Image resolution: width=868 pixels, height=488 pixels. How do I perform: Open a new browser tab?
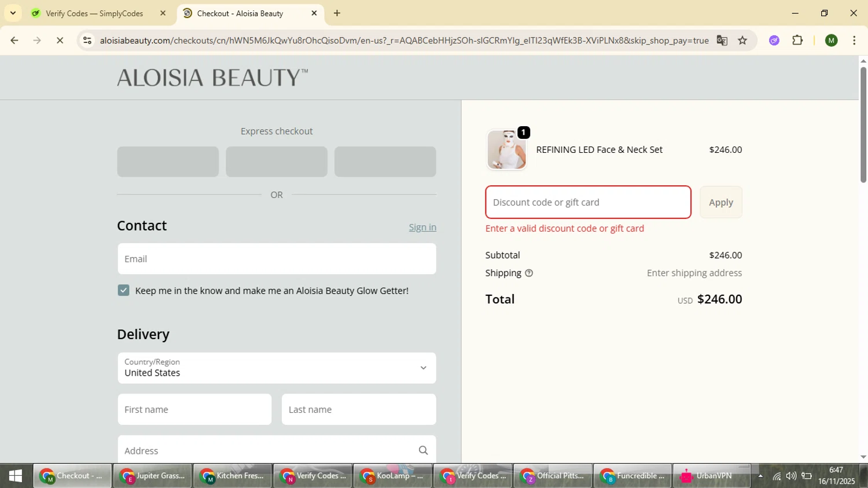point(337,13)
